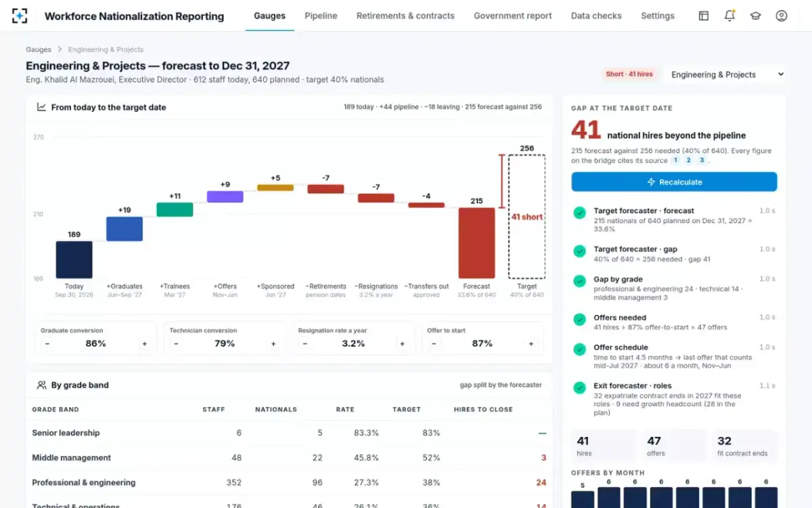Open source citation 2

click(688, 161)
